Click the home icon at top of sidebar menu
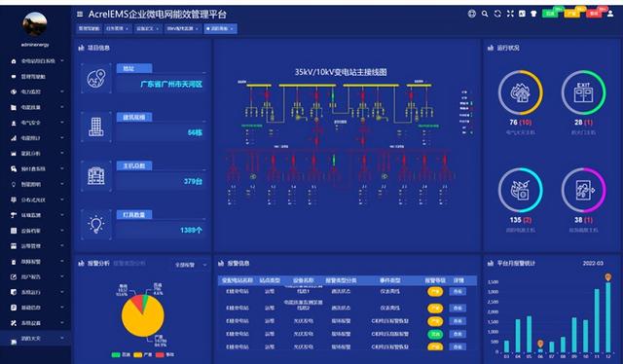The height and width of the screenshot is (364, 623). click(14, 61)
